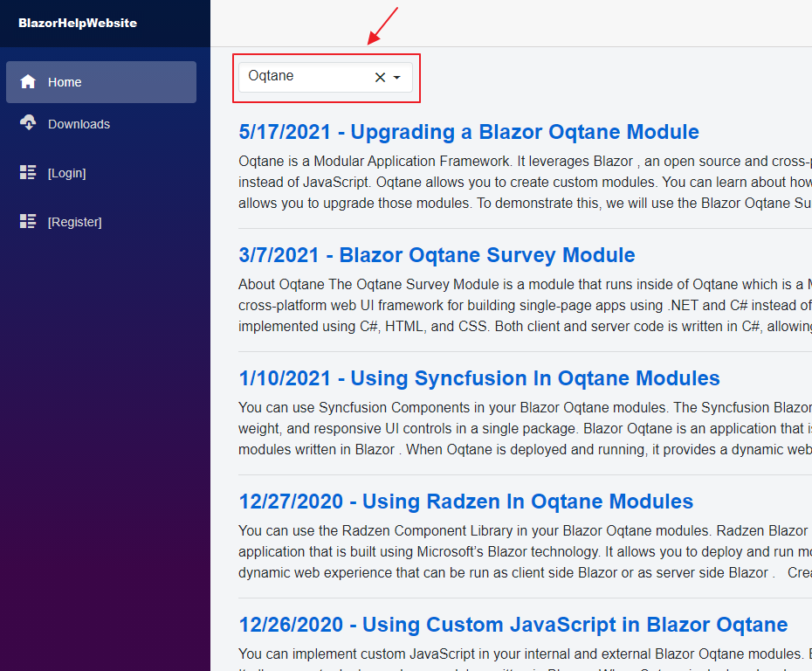Open the [Login] list icon

[29, 171]
